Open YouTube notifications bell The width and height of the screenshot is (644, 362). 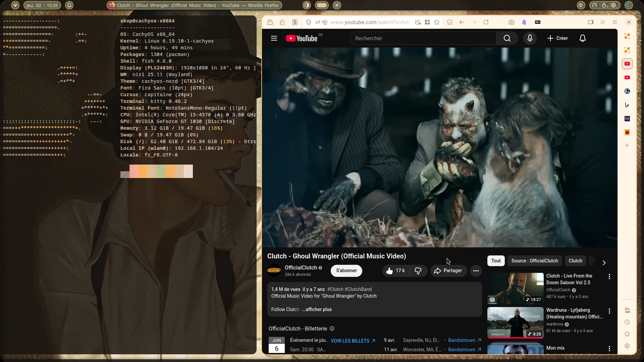(x=582, y=38)
